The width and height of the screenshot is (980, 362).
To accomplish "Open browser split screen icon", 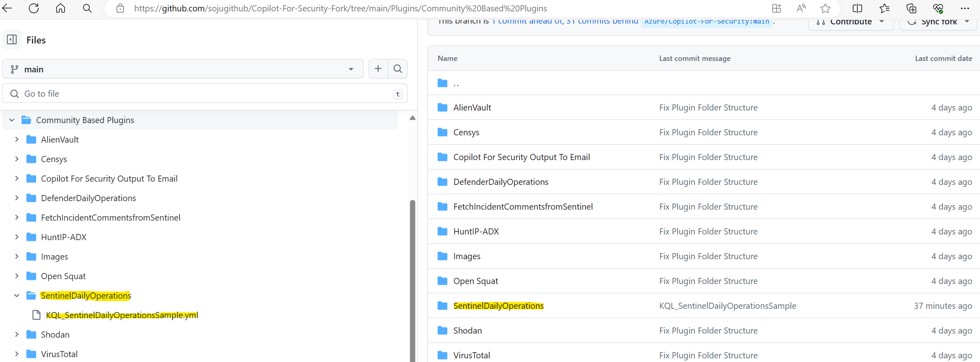I will pos(857,9).
